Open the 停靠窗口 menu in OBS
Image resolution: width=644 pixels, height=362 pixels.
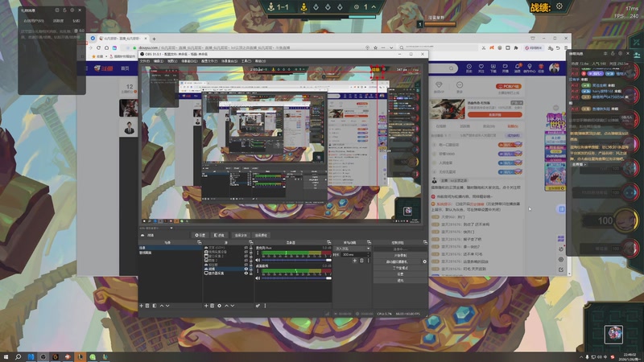(189, 61)
